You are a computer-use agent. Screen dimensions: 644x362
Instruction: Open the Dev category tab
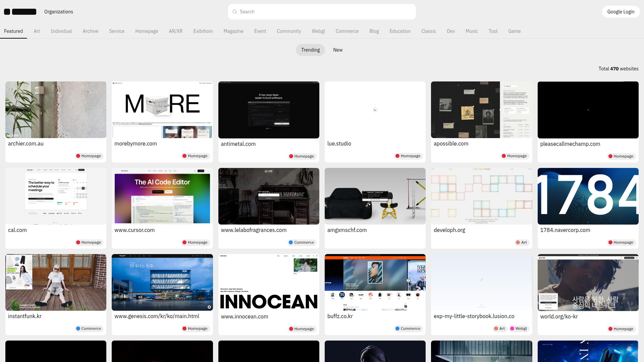(451, 31)
